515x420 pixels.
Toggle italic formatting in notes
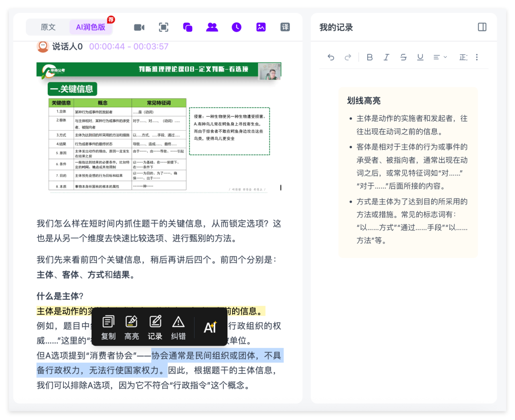point(387,58)
